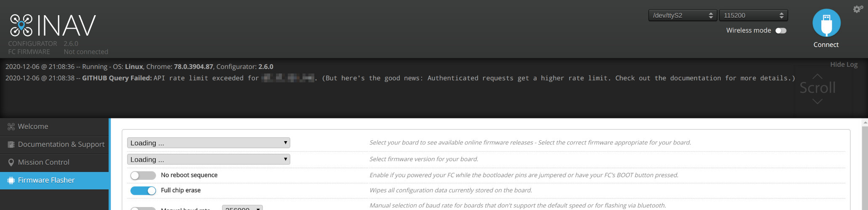This screenshot has width=868, height=210.
Task: Open the 115200 baud rate dropdown
Action: [754, 15]
